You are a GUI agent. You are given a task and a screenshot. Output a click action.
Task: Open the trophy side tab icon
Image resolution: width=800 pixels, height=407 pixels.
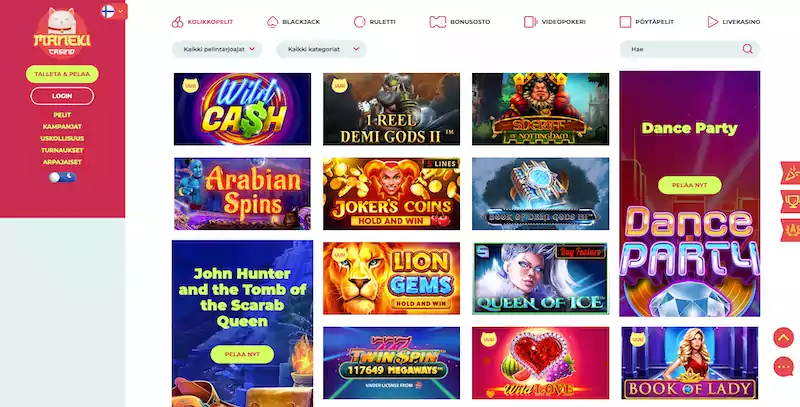791,201
